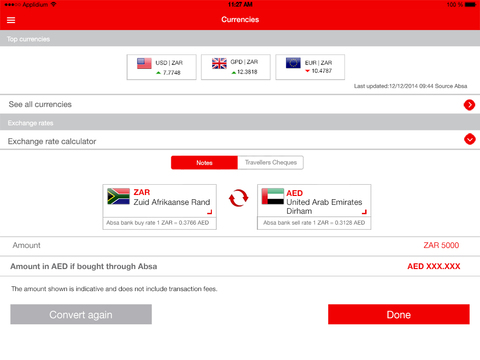This screenshot has height=360, width=480.
Task: Tap the GPD | ZAR currency card
Action: click(236, 67)
